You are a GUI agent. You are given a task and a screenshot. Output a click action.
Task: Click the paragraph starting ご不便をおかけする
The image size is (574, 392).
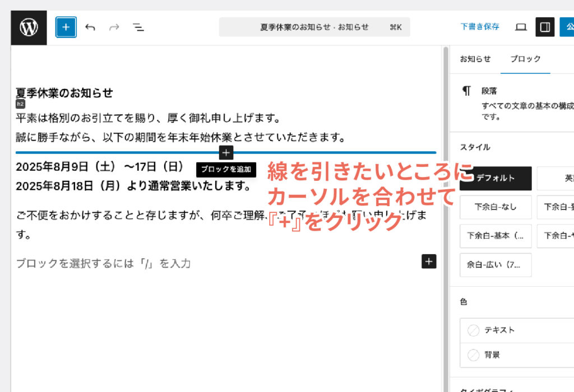tap(221, 225)
